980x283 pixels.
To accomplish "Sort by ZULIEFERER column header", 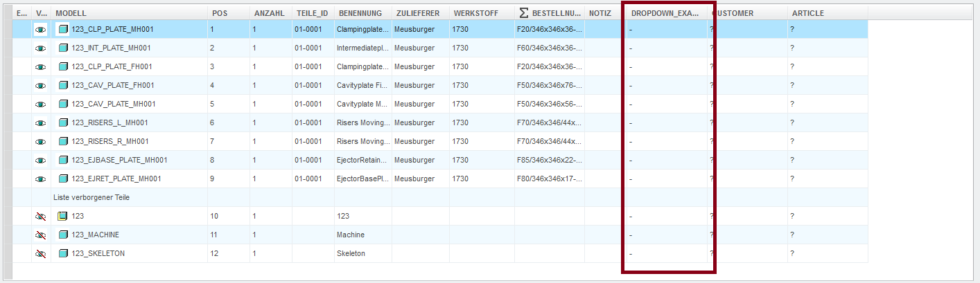I will coord(420,13).
